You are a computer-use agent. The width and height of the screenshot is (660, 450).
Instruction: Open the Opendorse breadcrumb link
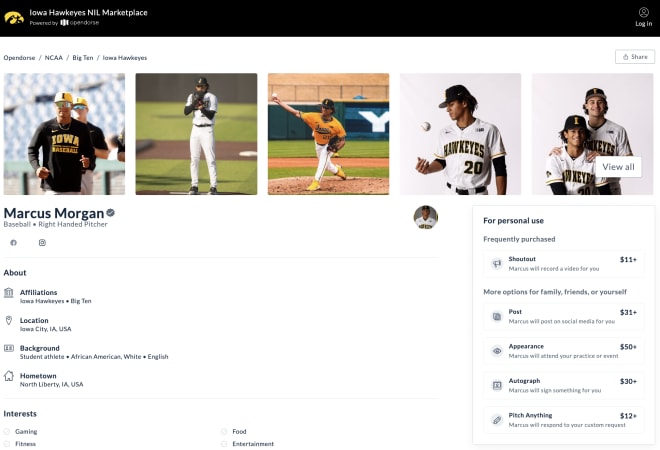(x=19, y=58)
